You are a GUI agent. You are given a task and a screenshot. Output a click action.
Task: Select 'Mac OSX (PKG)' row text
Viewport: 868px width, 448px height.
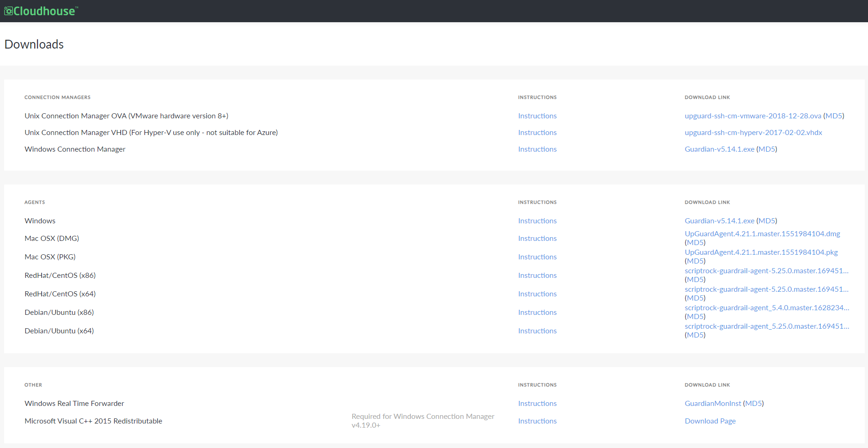click(x=50, y=257)
